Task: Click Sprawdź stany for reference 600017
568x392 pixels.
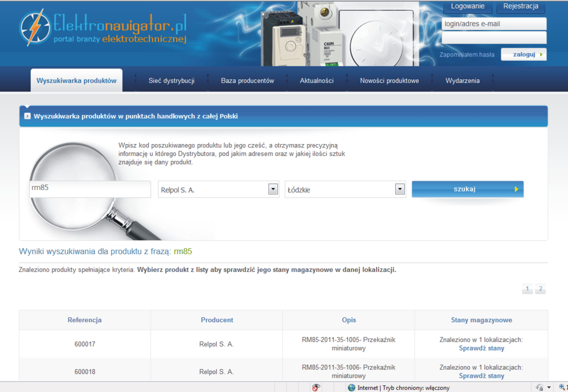Action: [481, 348]
